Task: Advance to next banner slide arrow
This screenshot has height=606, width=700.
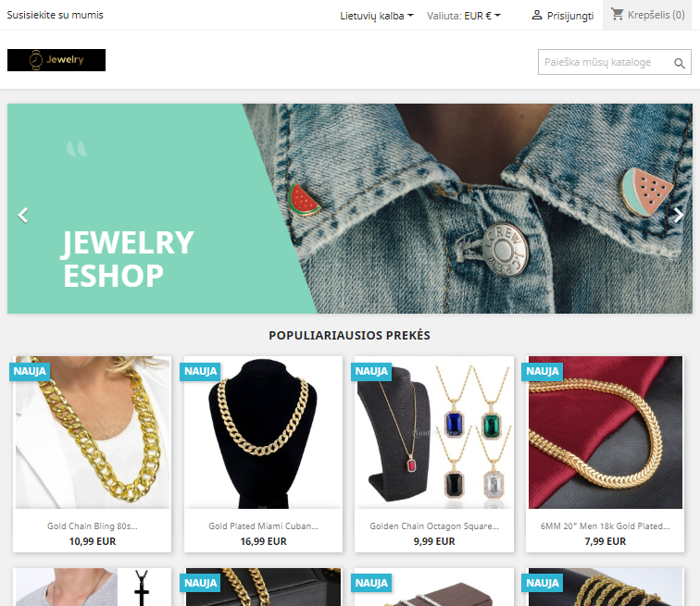Action: coord(678,215)
